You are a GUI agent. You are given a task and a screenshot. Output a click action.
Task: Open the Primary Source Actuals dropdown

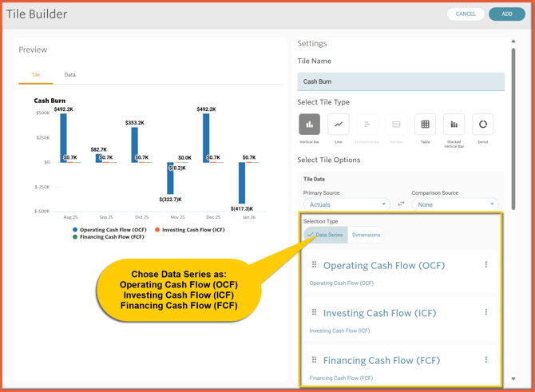347,204
